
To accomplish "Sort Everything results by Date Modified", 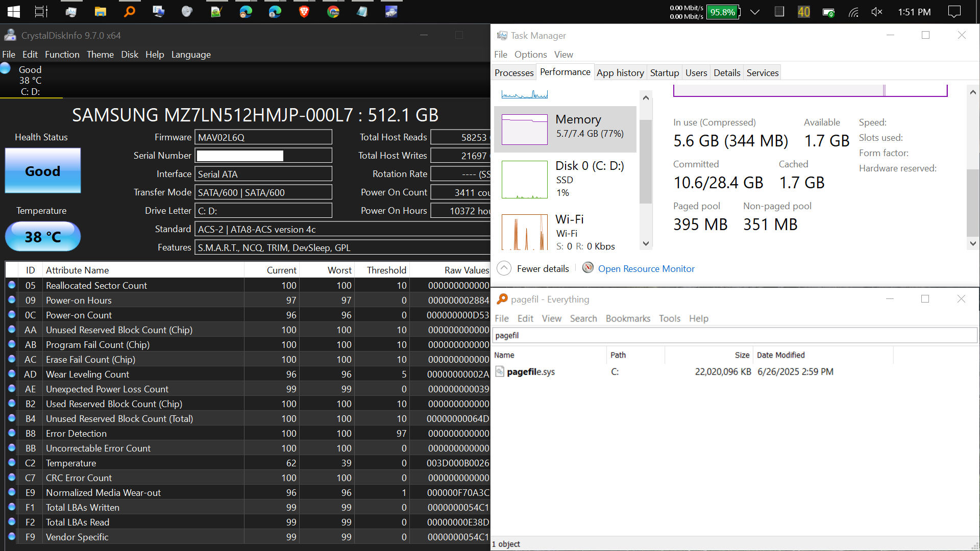I will (x=823, y=355).
